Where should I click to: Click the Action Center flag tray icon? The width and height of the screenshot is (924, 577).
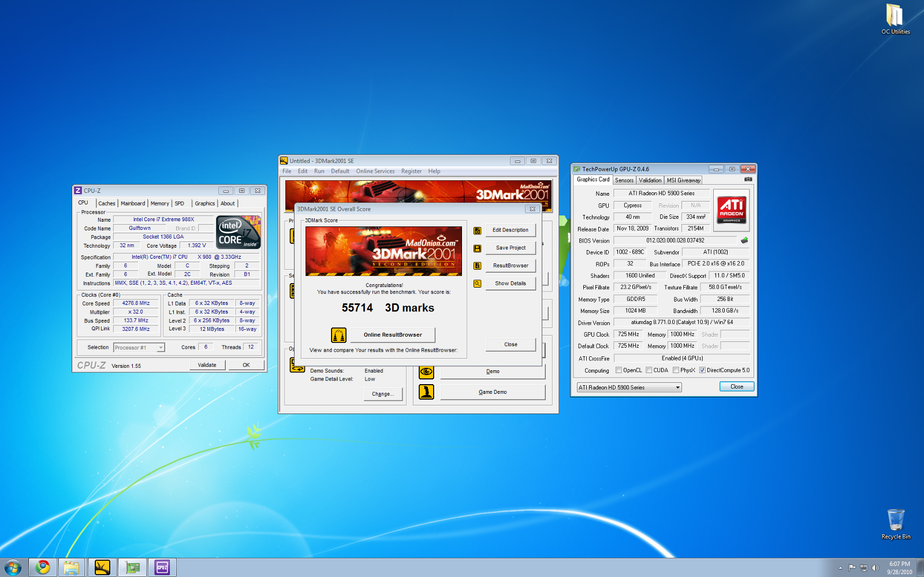[x=852, y=568]
